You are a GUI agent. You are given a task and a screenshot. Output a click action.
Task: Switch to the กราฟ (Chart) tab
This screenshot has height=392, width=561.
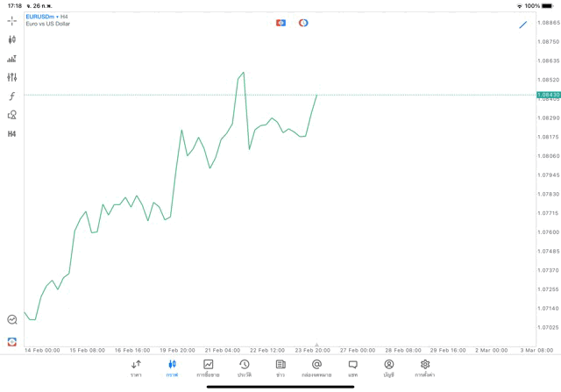pyautogui.click(x=172, y=367)
